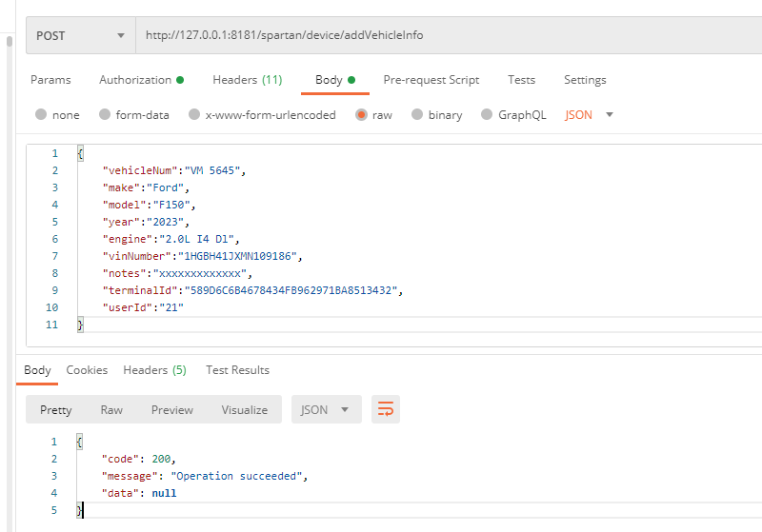Go to the Pre-request Script tab

[x=431, y=80]
